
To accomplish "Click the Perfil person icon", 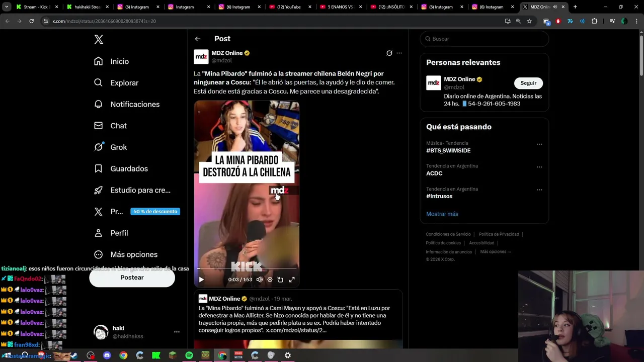I will (x=99, y=233).
